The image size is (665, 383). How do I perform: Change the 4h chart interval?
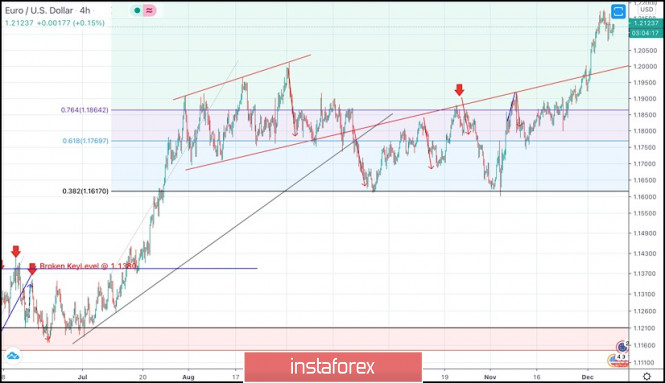click(85, 10)
